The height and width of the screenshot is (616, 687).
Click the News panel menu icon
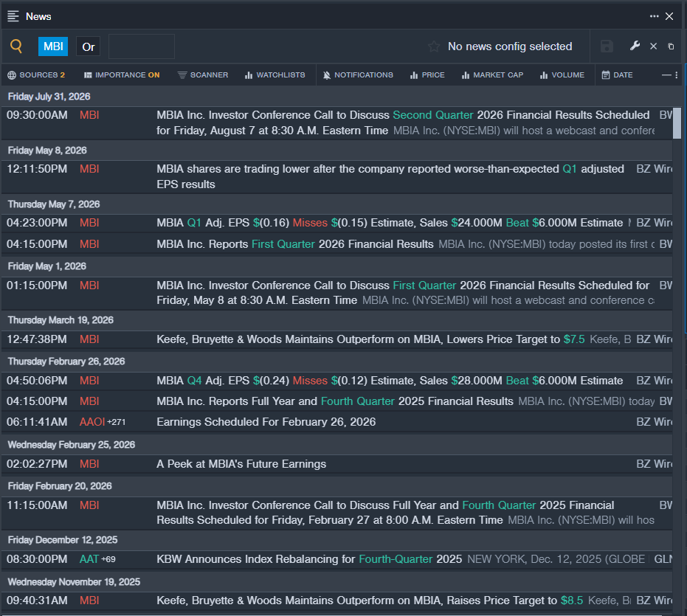pyautogui.click(x=13, y=16)
